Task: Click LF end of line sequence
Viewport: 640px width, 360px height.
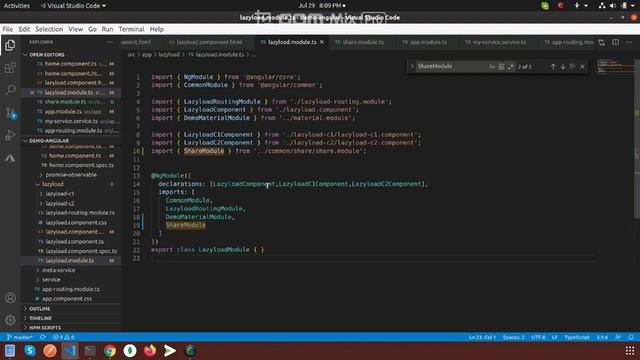Action: 555,337
